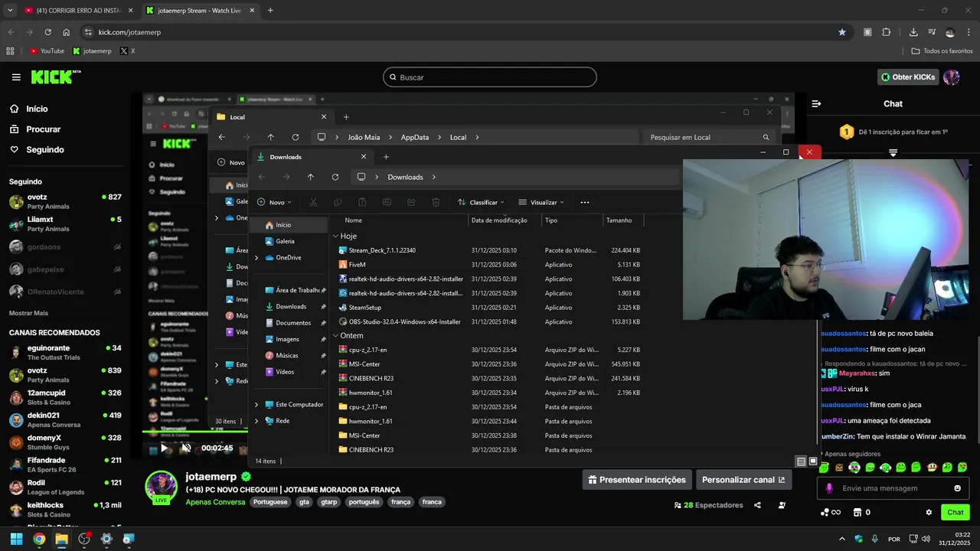This screenshot has width=980, height=551.
Task: Toggle the bookmark star
Action: pos(842,32)
